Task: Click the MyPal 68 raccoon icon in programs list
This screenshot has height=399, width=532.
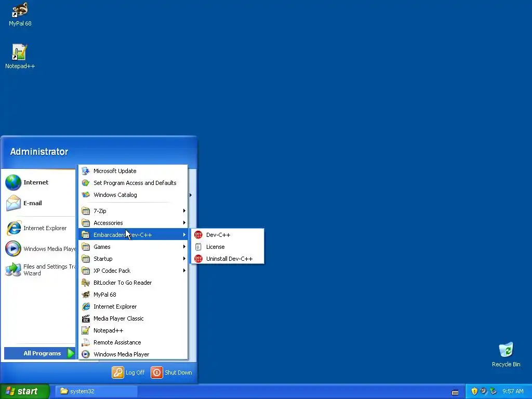Action: [86, 295]
